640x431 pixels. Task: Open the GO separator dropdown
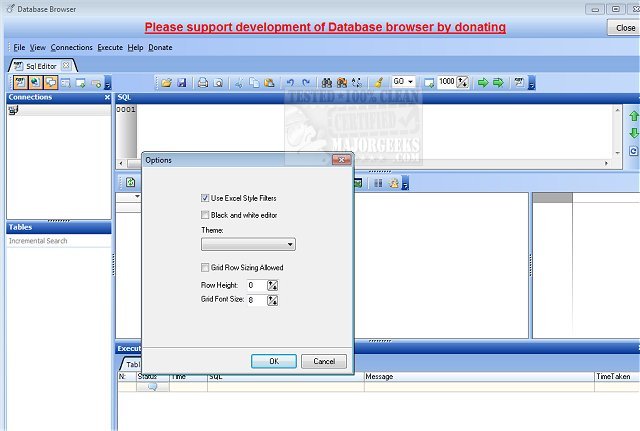tap(410, 82)
